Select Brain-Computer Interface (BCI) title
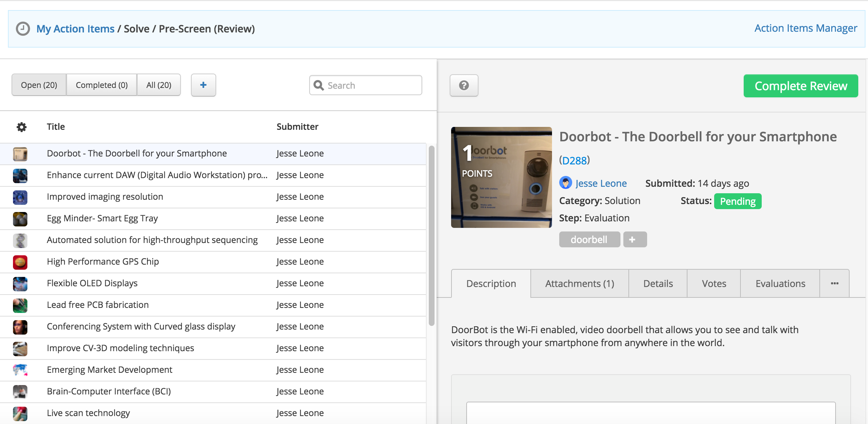The image size is (868, 424). click(109, 391)
